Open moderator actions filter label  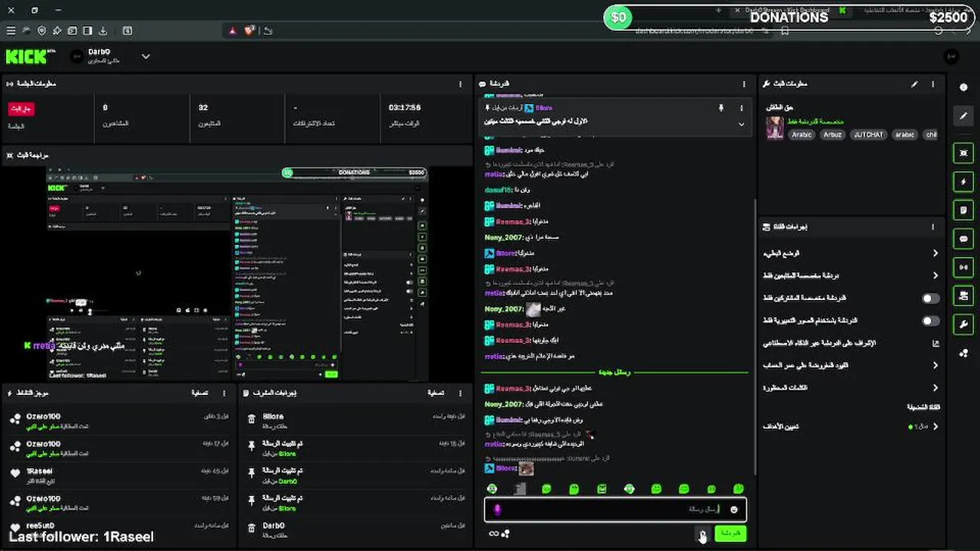click(436, 393)
